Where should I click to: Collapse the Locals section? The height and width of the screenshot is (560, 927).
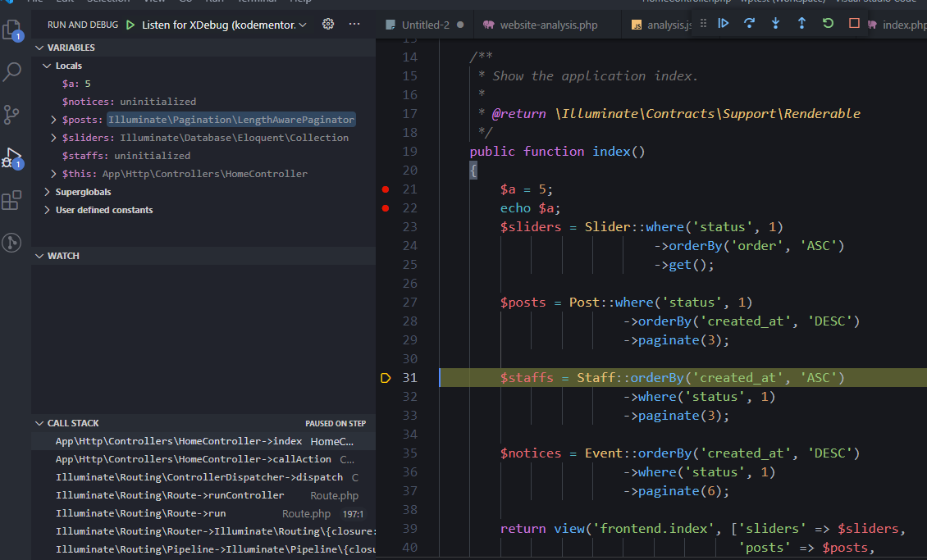pos(47,66)
